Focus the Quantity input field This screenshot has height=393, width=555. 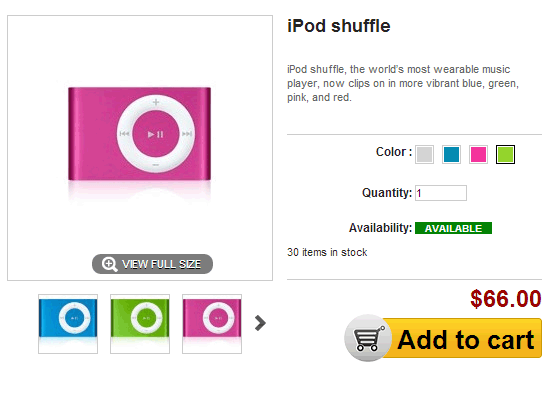point(441,193)
